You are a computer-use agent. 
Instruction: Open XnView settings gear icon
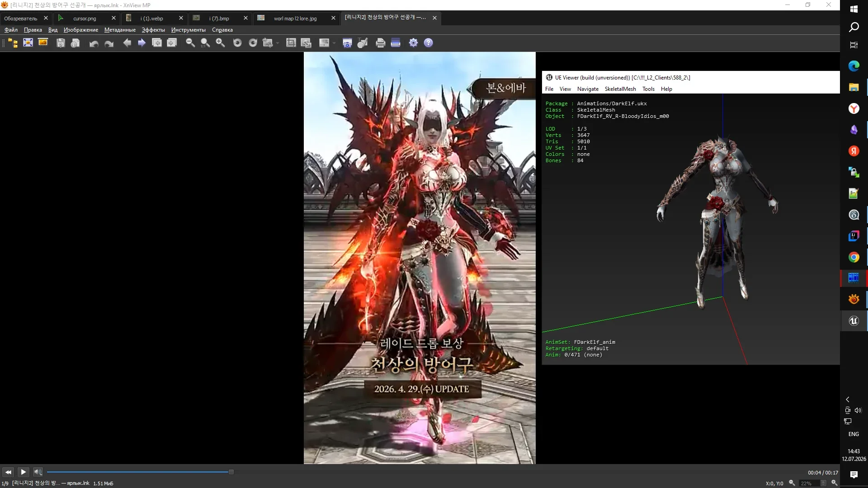pyautogui.click(x=413, y=43)
